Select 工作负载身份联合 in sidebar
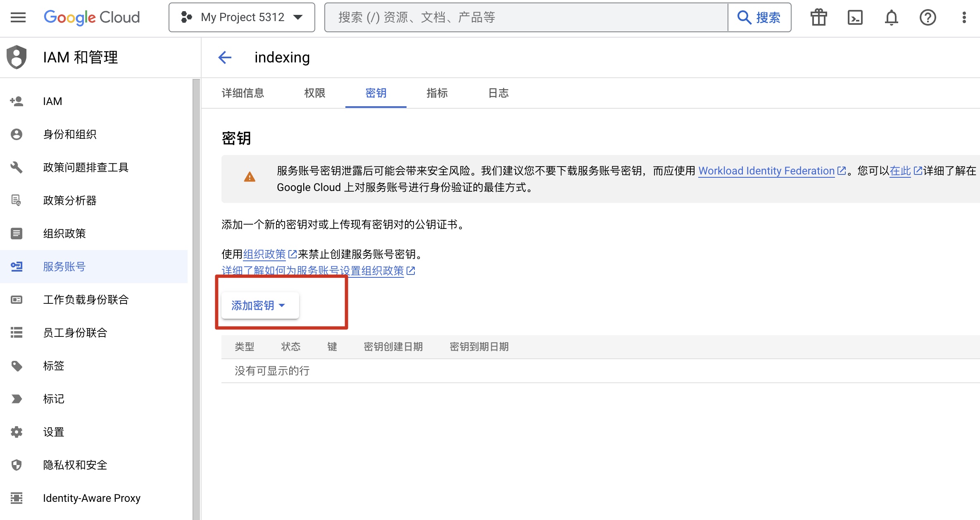The width and height of the screenshot is (980, 520). [x=86, y=300]
